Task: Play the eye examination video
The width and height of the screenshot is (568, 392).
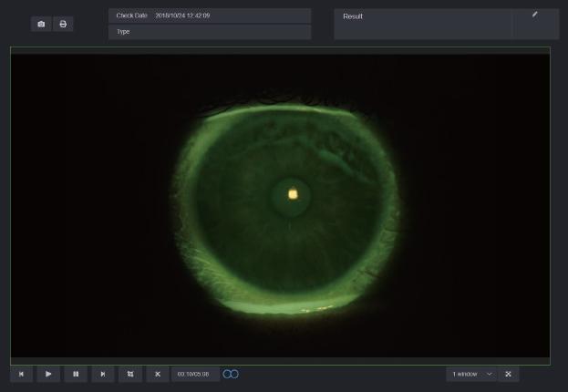Action: pyautogui.click(x=48, y=374)
